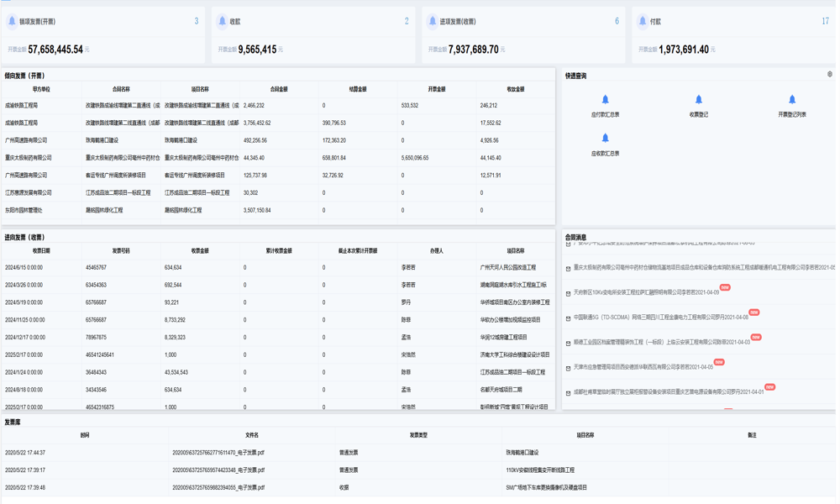Click envelope icon beside 天府新区10Kv变电所 message
The width and height of the screenshot is (840, 504).
(x=569, y=294)
